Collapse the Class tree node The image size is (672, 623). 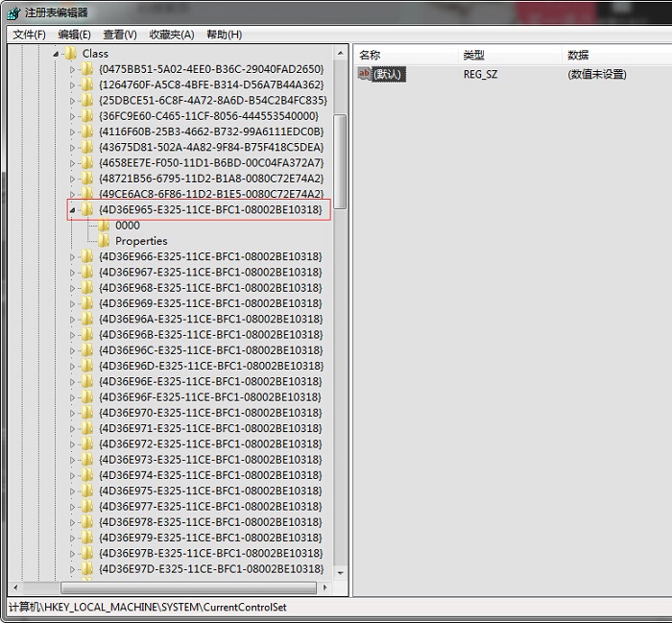56,54
